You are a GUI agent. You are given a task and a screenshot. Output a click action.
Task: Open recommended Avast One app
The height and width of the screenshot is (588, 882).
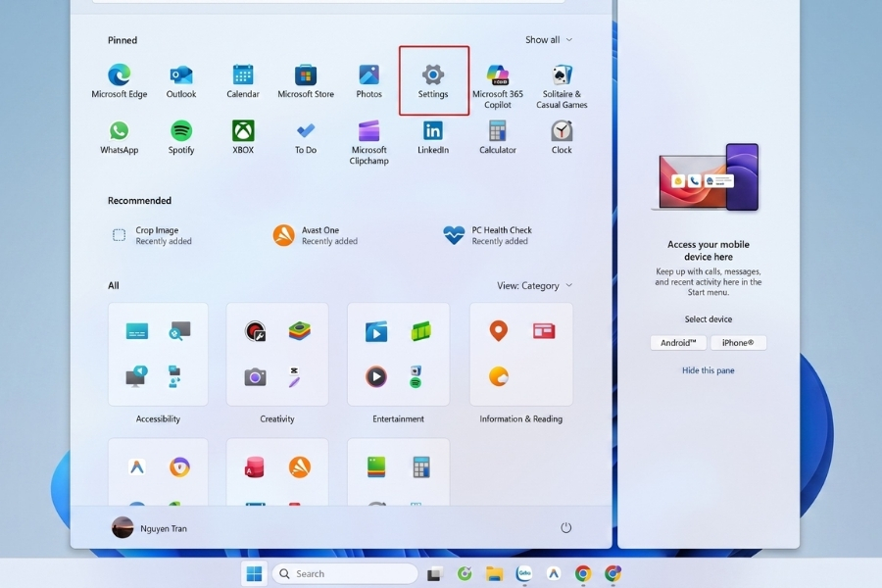tap(315, 235)
